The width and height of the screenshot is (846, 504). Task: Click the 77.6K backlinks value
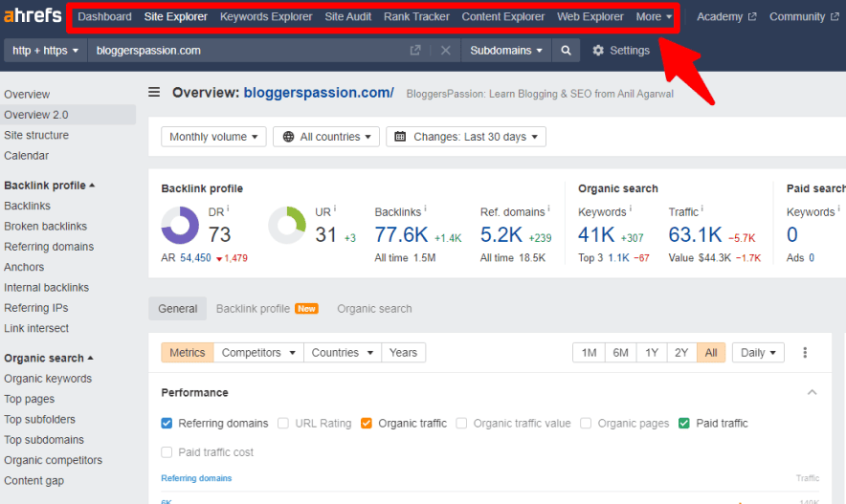pos(401,235)
